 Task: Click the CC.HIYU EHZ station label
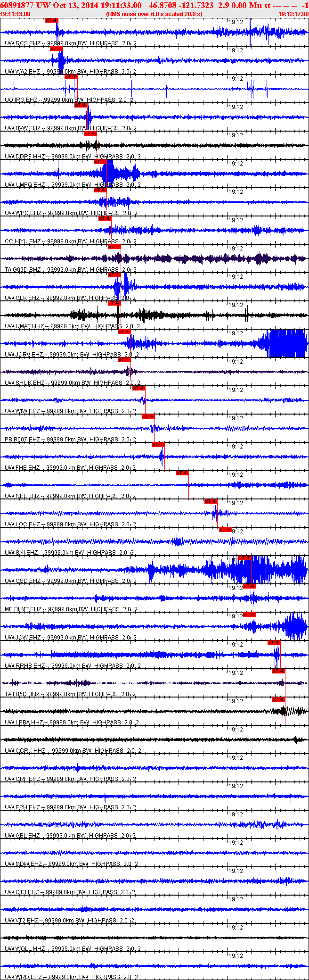point(23,241)
